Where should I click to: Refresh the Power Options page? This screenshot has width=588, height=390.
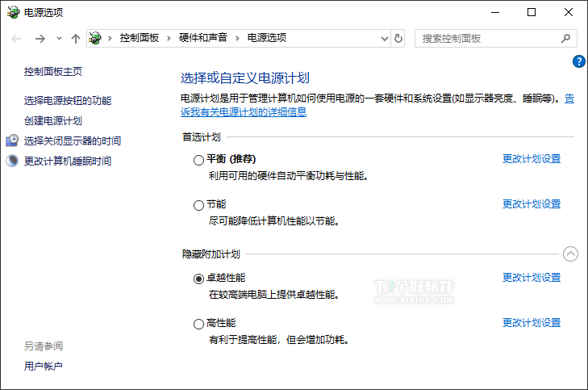[398, 38]
